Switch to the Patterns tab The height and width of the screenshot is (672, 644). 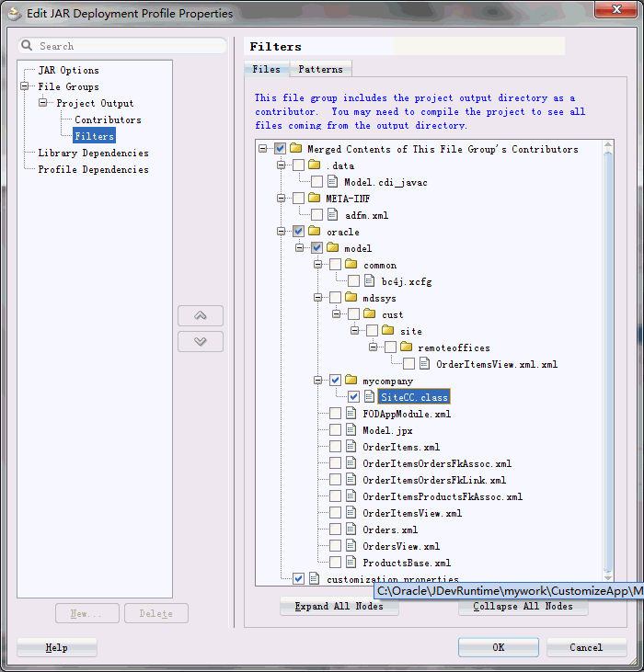pos(321,69)
